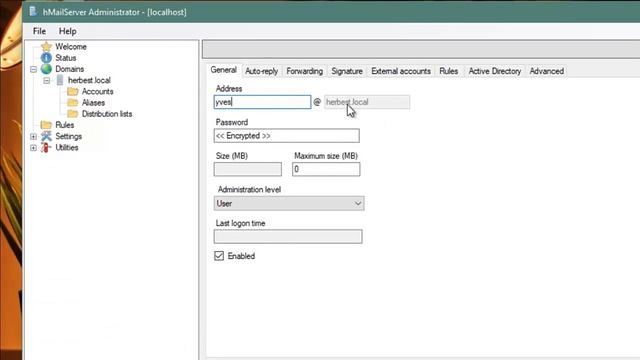Image resolution: width=640 pixels, height=360 pixels.
Task: Open the account Rules tab
Action: coord(449,71)
